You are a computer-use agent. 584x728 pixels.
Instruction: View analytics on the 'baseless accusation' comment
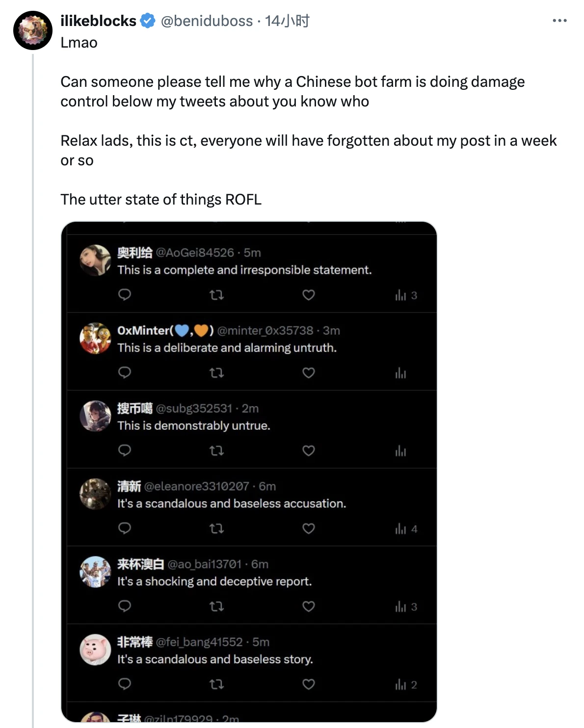click(x=406, y=529)
